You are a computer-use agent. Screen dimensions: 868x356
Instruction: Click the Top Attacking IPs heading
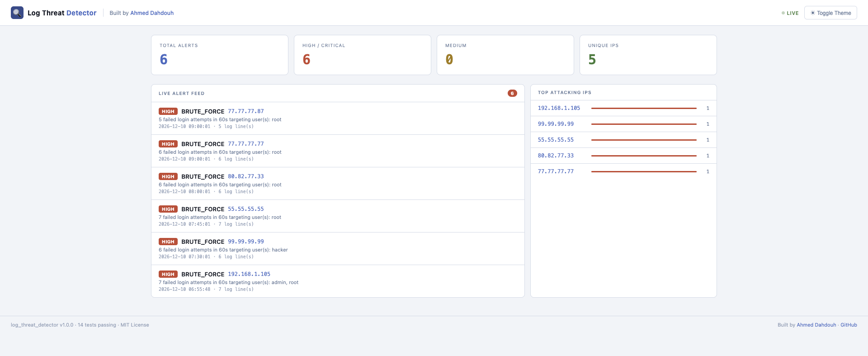point(565,93)
